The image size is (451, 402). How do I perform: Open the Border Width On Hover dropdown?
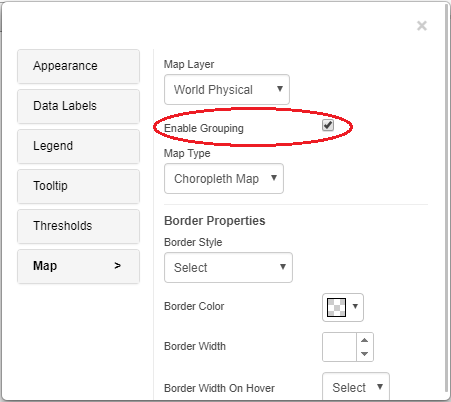point(356,387)
